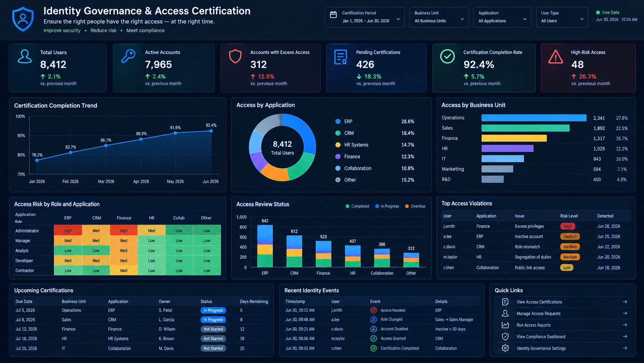Click the Certification Completion Rate checkmark icon
The height and width of the screenshot is (363, 644).
[447, 56]
